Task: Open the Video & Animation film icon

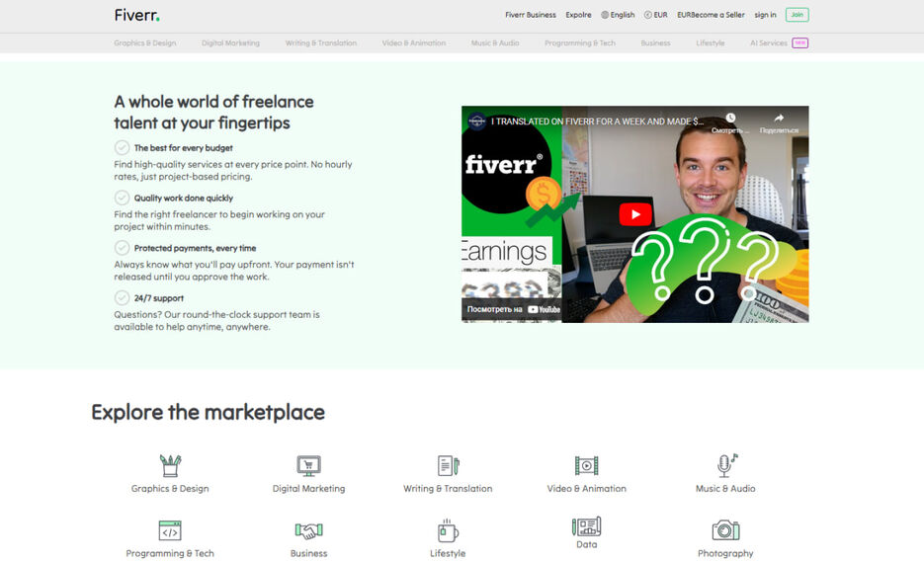Action: point(586,465)
